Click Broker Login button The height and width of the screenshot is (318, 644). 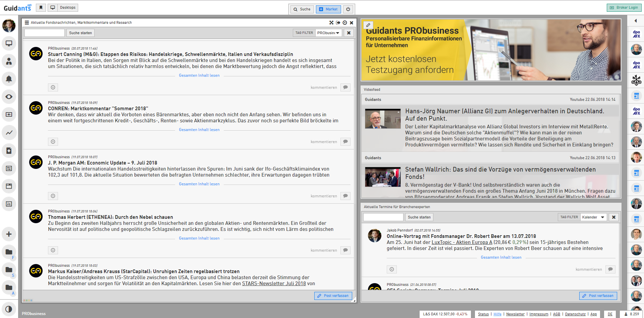[x=624, y=7]
